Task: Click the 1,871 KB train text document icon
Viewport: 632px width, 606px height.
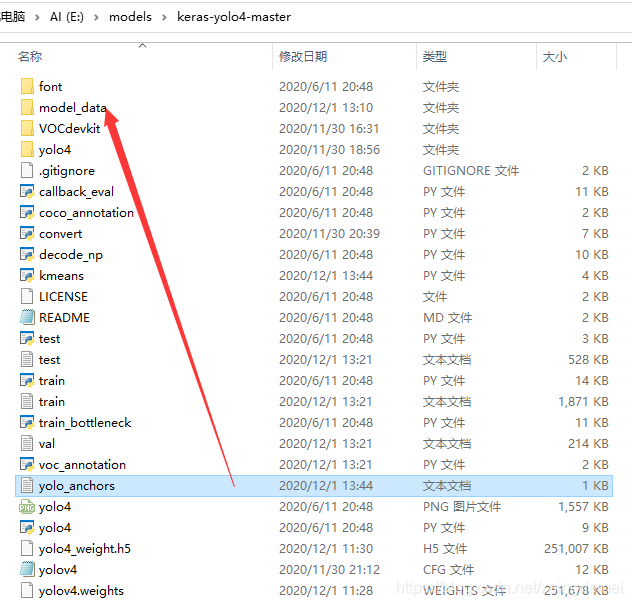Action: 27,401
